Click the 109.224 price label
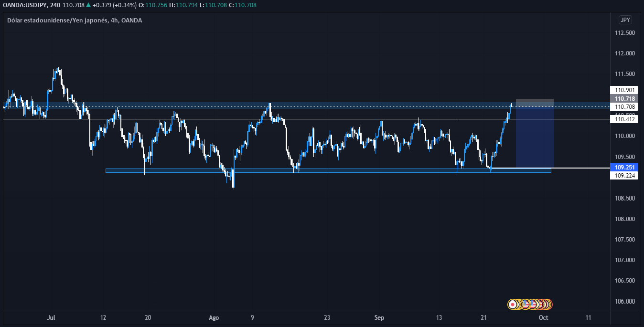 click(624, 175)
